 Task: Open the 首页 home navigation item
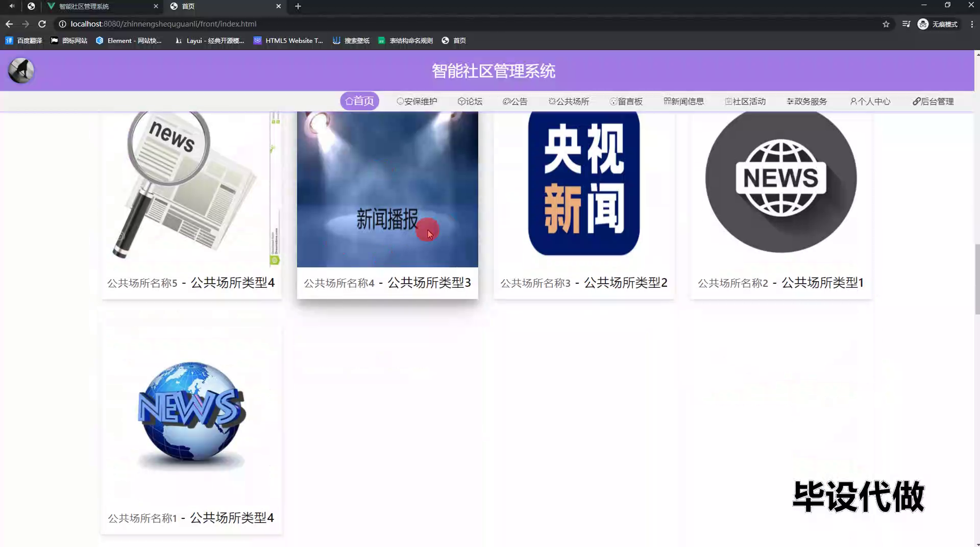coord(360,101)
